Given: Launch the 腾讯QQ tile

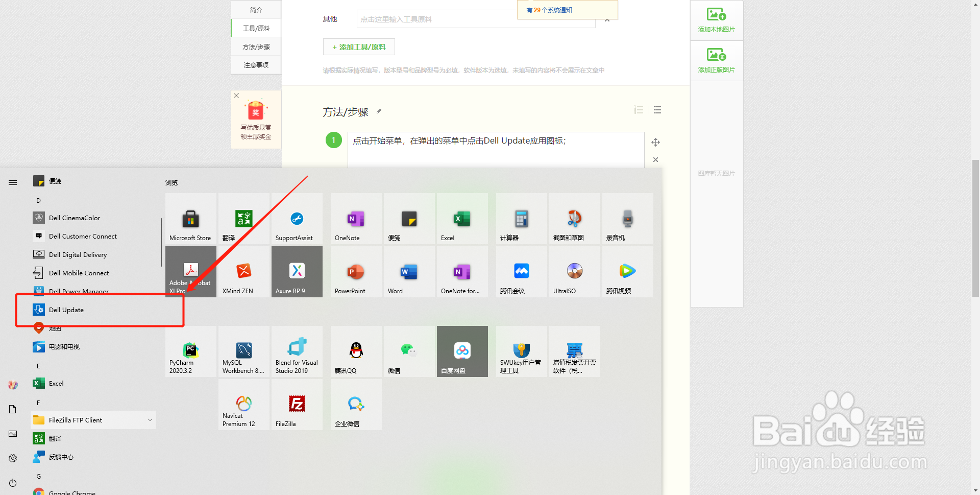Looking at the screenshot, I should [x=356, y=351].
